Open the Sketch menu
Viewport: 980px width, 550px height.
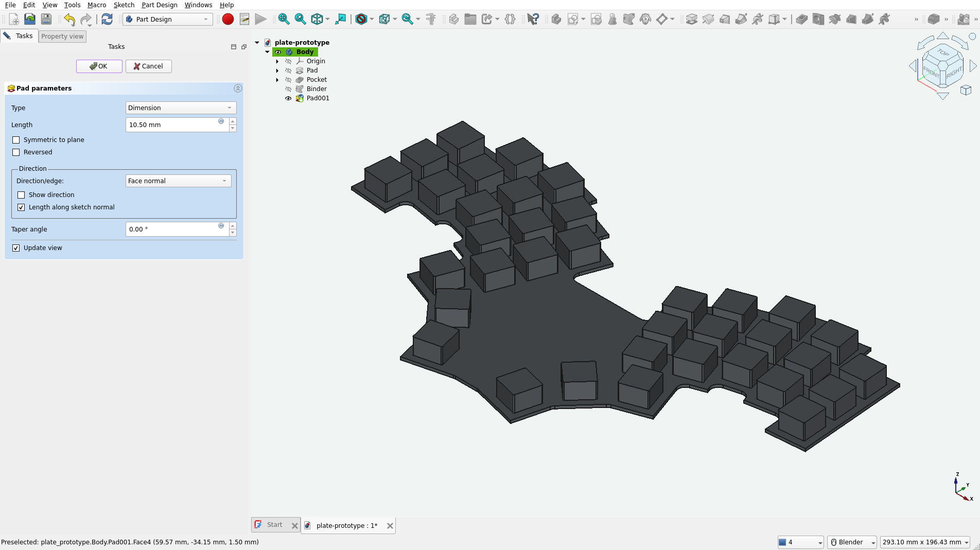pos(124,5)
